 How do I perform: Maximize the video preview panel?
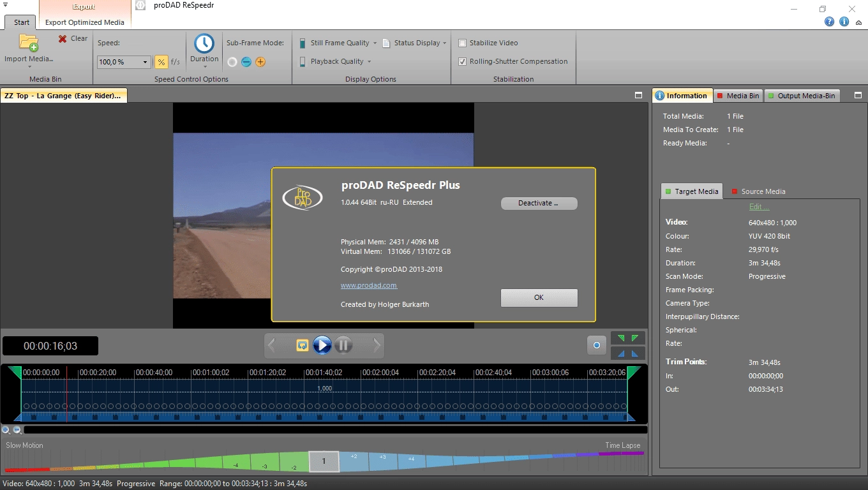638,95
